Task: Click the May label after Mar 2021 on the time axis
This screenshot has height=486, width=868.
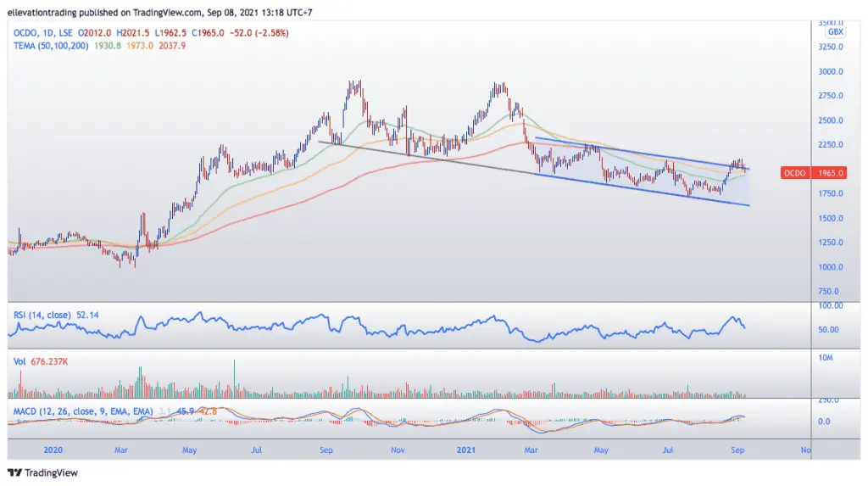Action: pos(601,450)
